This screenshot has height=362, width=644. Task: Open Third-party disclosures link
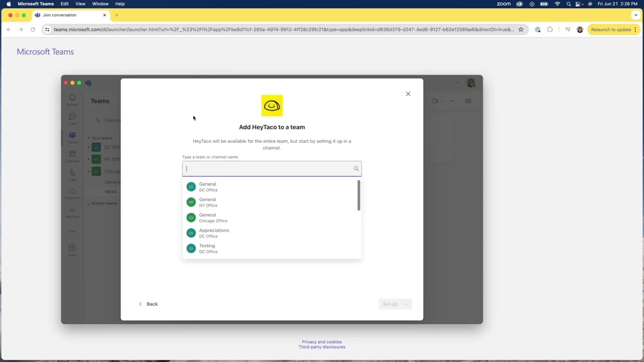coord(322,347)
